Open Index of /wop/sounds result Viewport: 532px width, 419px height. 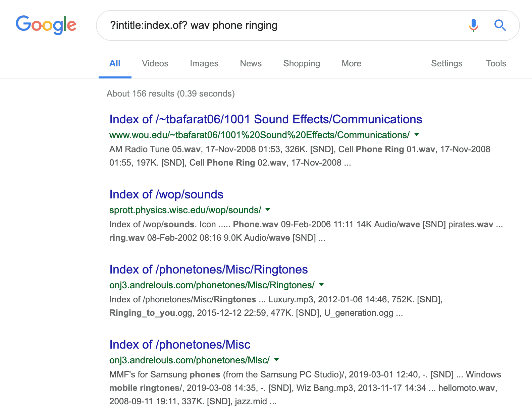point(166,194)
